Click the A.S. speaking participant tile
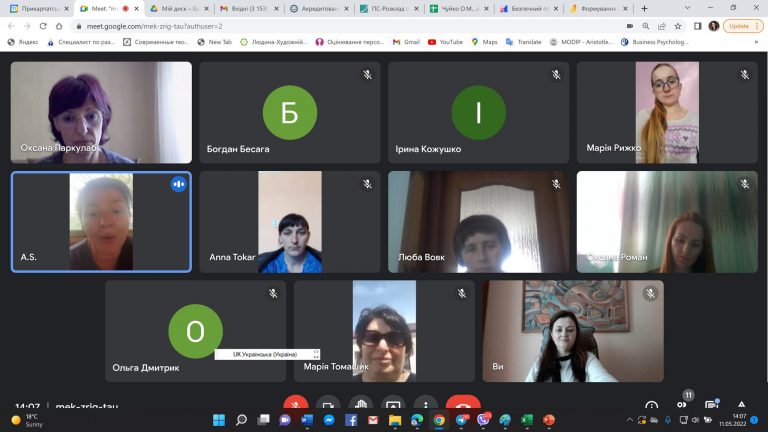Viewport: 768px width, 432px height. [100, 222]
